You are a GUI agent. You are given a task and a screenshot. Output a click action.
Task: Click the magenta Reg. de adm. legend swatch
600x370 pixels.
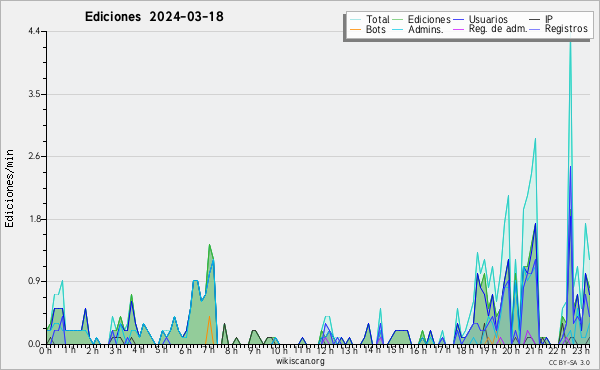pos(458,29)
